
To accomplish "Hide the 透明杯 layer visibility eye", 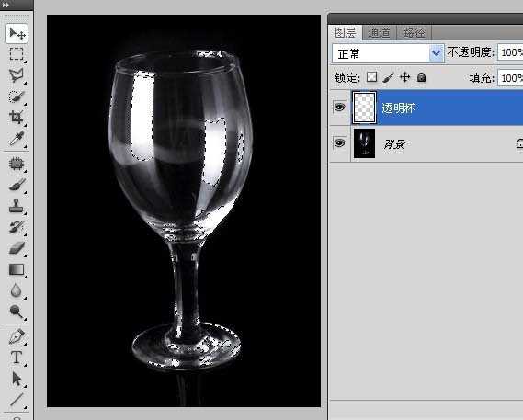I will (339, 108).
